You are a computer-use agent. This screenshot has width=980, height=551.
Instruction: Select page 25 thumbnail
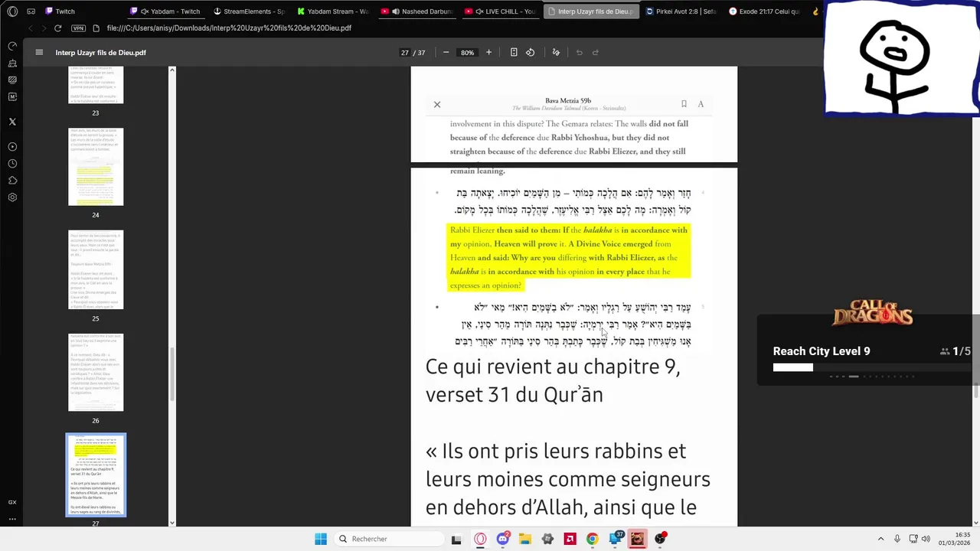click(x=96, y=269)
